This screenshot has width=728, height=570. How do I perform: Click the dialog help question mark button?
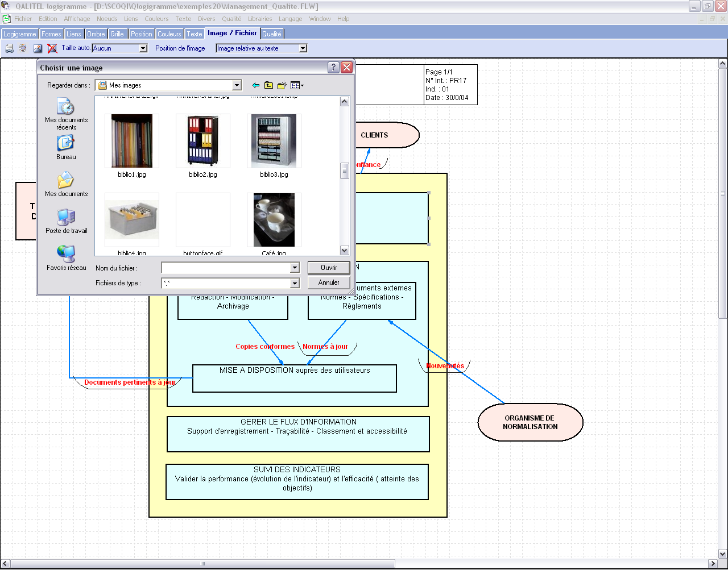point(334,68)
